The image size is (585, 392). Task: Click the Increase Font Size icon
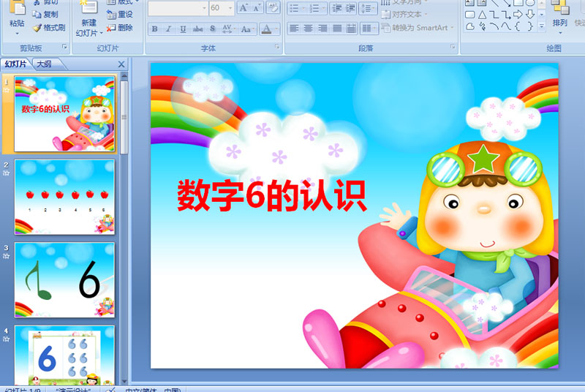pyautogui.click(x=244, y=8)
